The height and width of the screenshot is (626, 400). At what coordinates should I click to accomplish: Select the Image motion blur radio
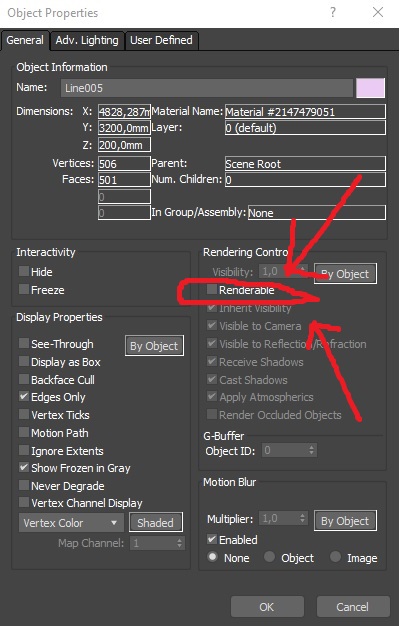335,557
